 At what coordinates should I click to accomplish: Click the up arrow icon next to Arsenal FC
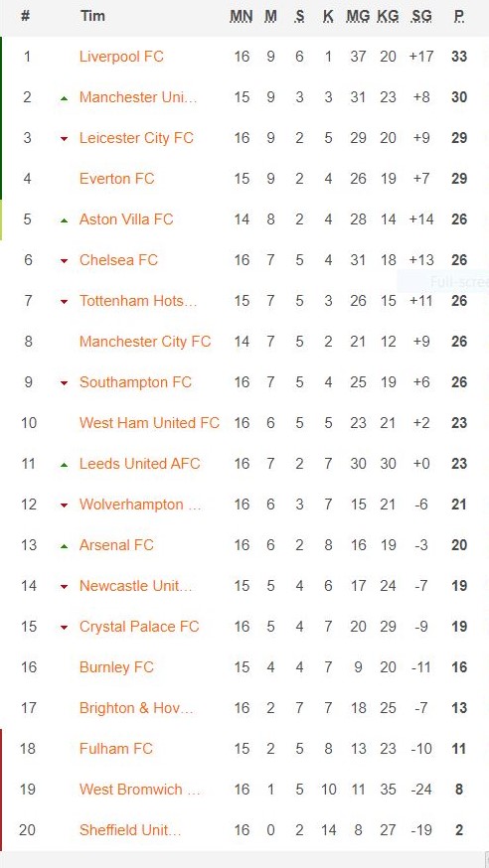click(65, 546)
